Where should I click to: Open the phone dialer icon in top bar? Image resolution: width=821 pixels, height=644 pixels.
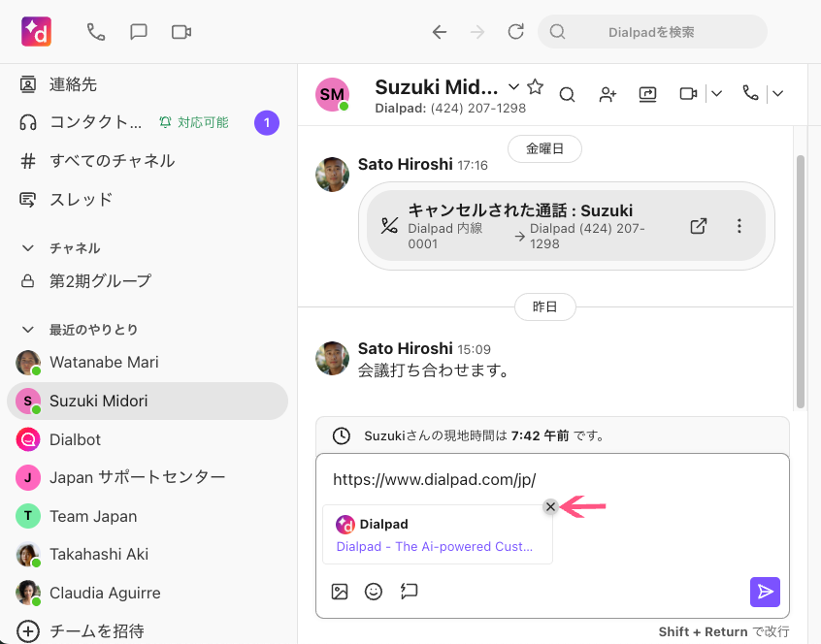pyautogui.click(x=96, y=32)
